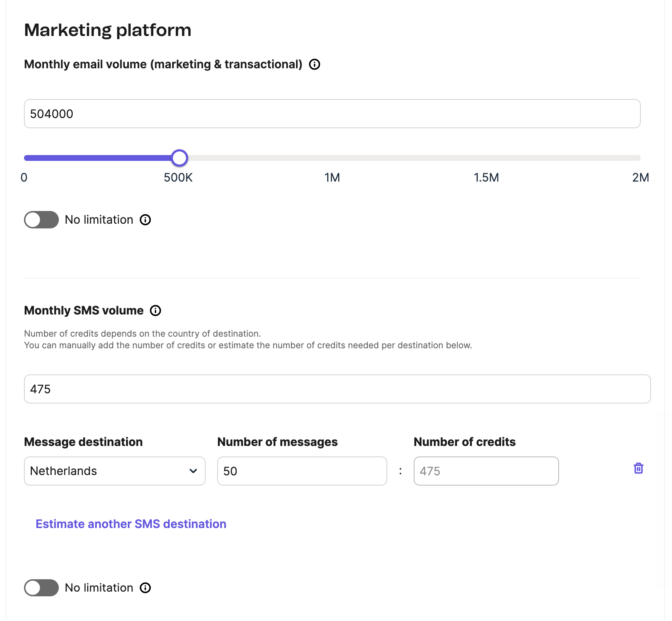Screen dimensions: 672x621
Task: Click the filled slider track near 0
Action: 29,158
